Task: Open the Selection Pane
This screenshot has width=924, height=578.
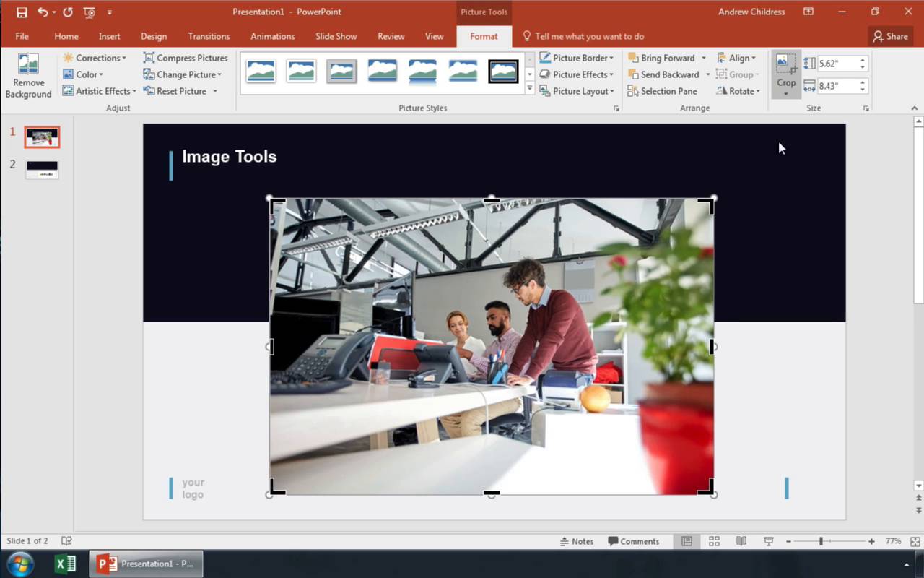Action: [x=663, y=91]
